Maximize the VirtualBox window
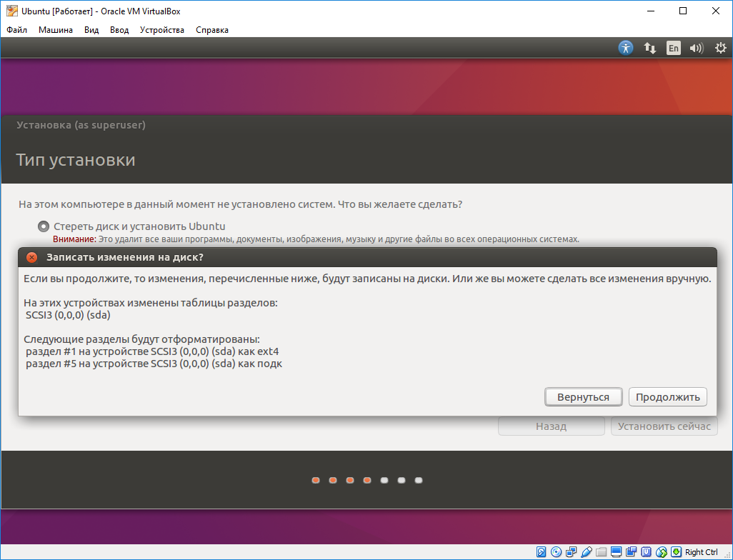 (683, 11)
